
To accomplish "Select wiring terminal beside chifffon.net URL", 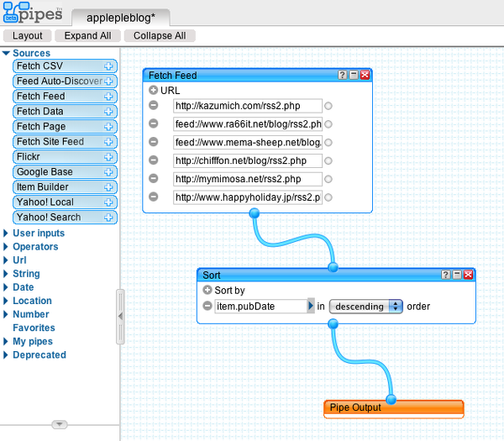I will [x=328, y=160].
